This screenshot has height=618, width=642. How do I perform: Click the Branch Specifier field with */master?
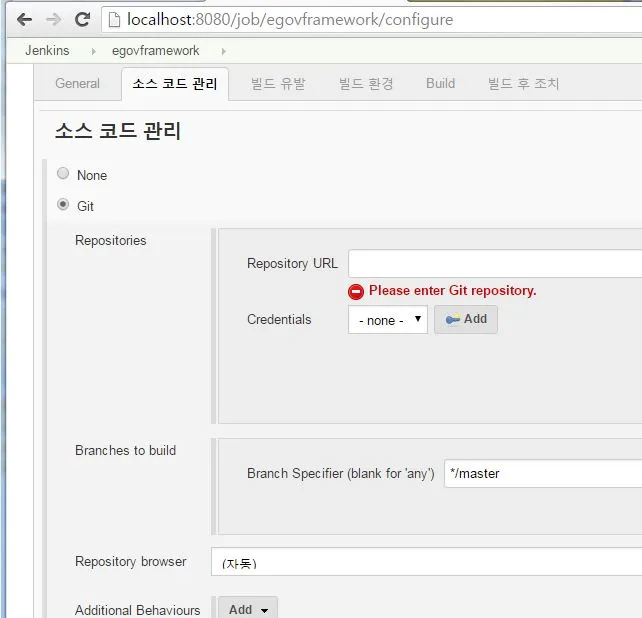543,473
